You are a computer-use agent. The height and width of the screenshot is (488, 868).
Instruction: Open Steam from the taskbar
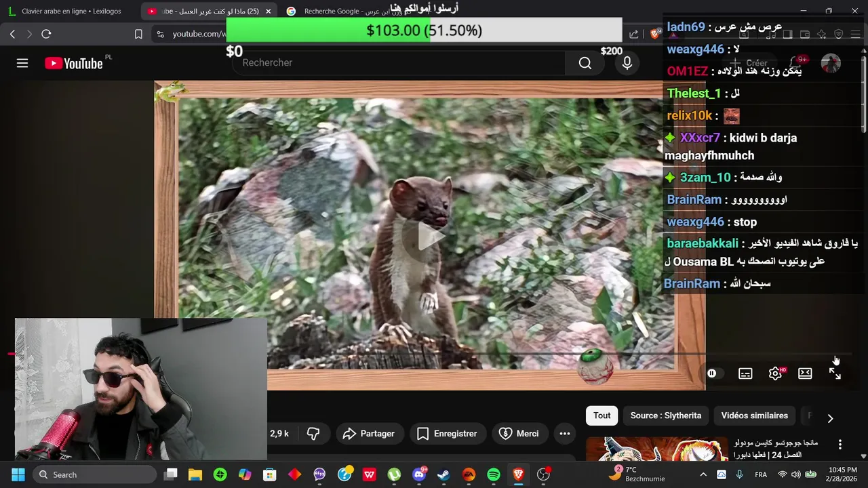[443, 474]
